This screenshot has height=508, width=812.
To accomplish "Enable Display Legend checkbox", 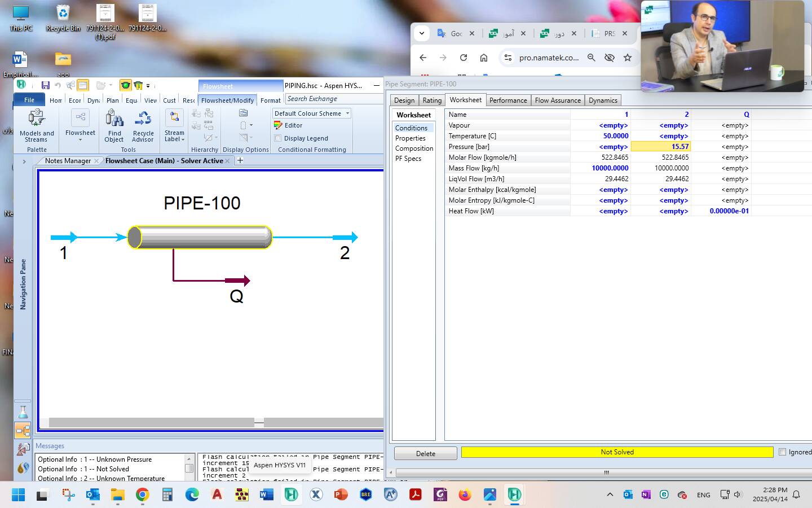I will pyautogui.click(x=278, y=138).
